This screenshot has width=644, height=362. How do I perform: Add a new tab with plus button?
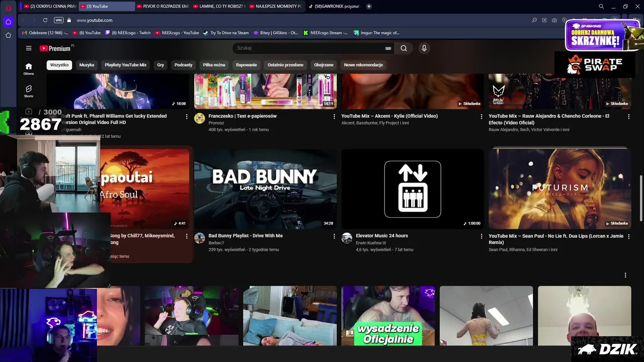click(x=369, y=7)
